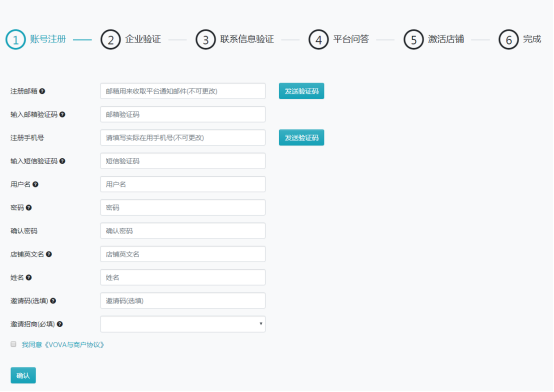
Task: Open the 邀请招商(必填) dropdown
Action: pyautogui.click(x=183, y=324)
